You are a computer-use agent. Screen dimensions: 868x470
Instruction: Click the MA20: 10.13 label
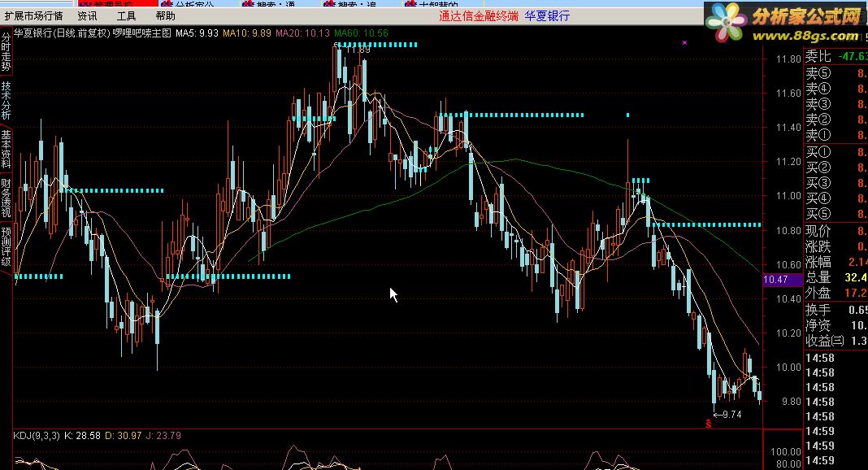coord(303,33)
